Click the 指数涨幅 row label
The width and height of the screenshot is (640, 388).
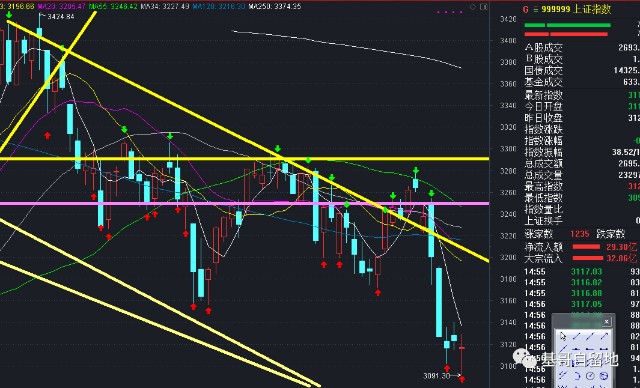tap(544, 141)
